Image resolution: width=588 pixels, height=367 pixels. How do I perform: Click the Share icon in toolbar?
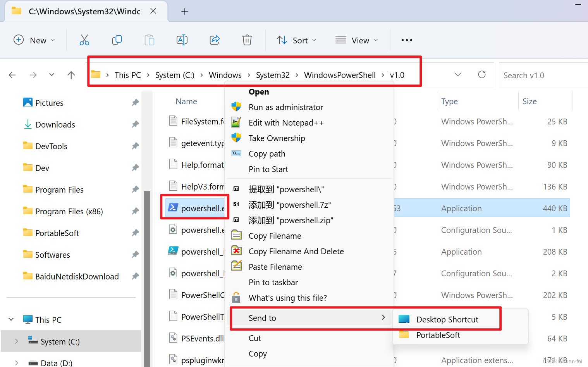[215, 40]
